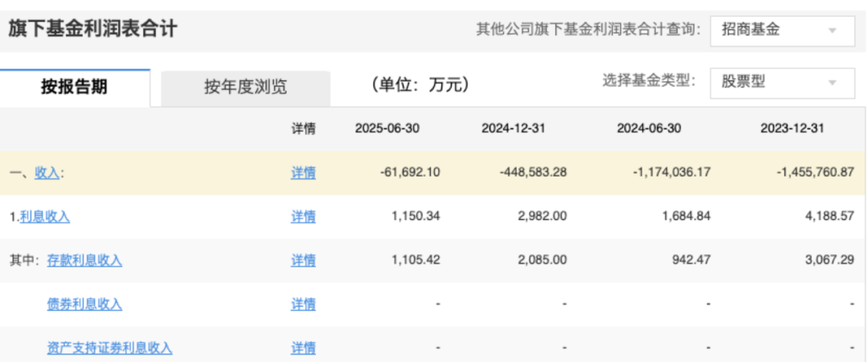Click the 2025-06-30 column header
This screenshot has width=868, height=362.
click(387, 128)
